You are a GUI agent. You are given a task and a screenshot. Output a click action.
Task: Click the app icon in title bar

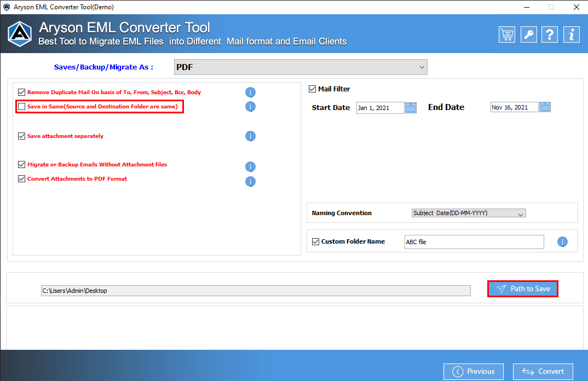coord(7,7)
